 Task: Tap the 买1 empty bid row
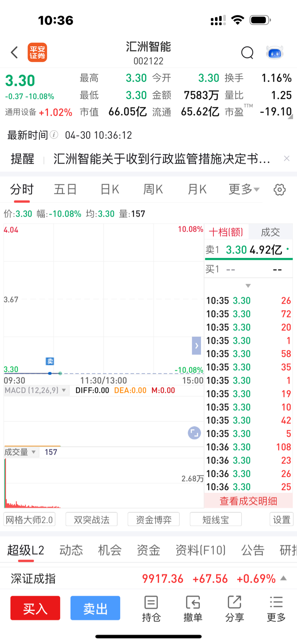248,269
